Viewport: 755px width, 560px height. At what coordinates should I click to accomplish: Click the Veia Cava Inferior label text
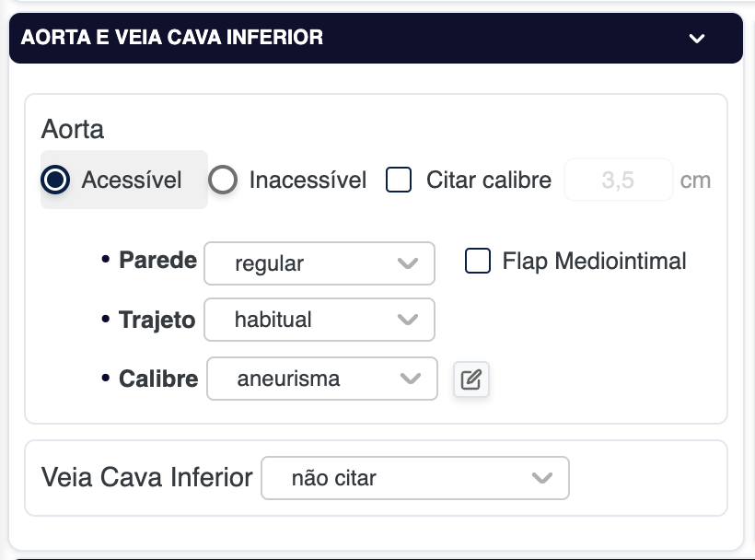(147, 478)
